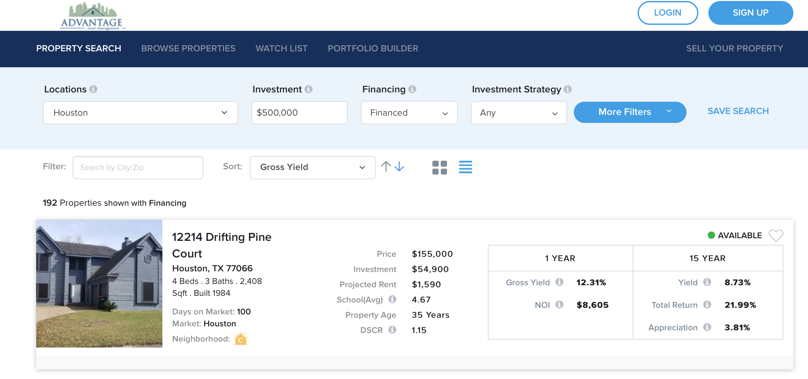Click Save Search link
The height and width of the screenshot is (379, 808).
click(x=738, y=111)
